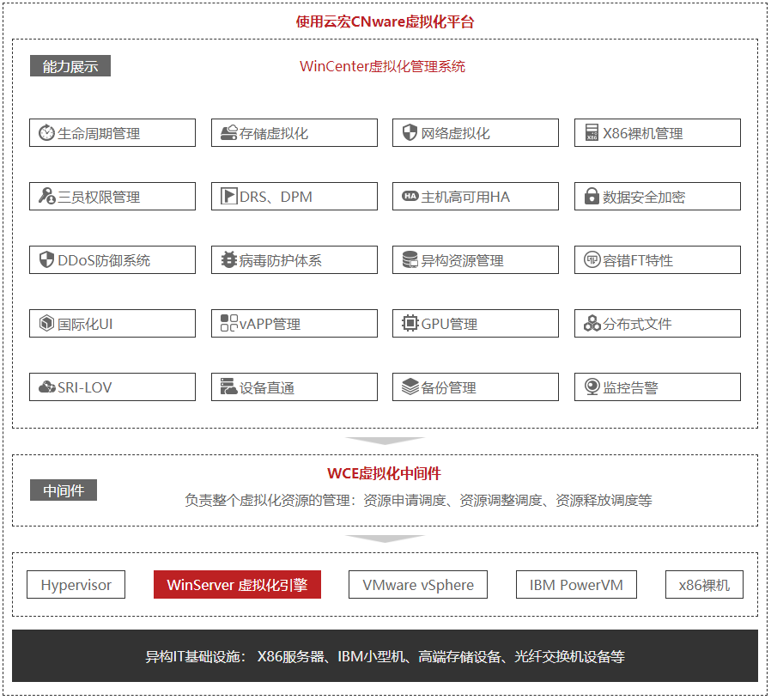Screen dimensions: 771x700
Task: Click the 备份管理 text
Action: click(448, 387)
